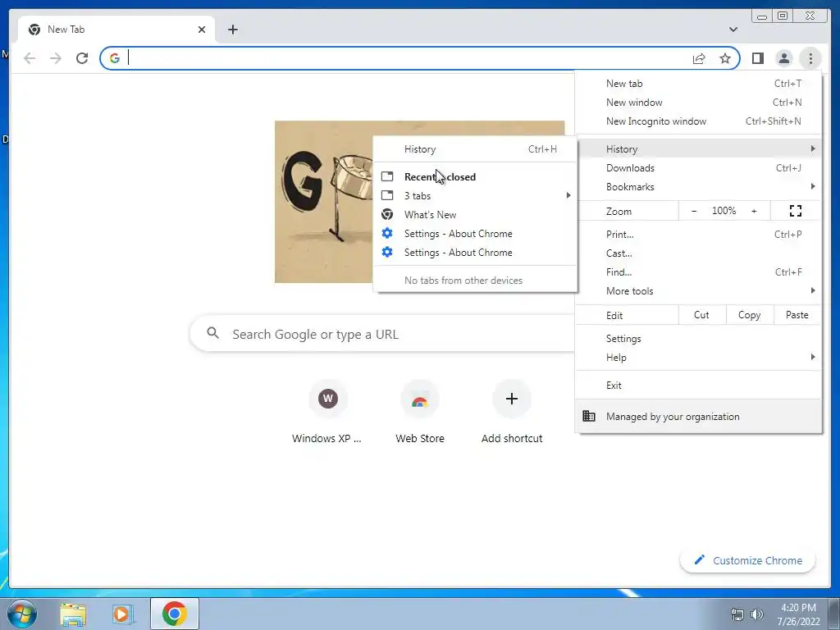
Task: Click the browser Back arrow
Action: 30,58
